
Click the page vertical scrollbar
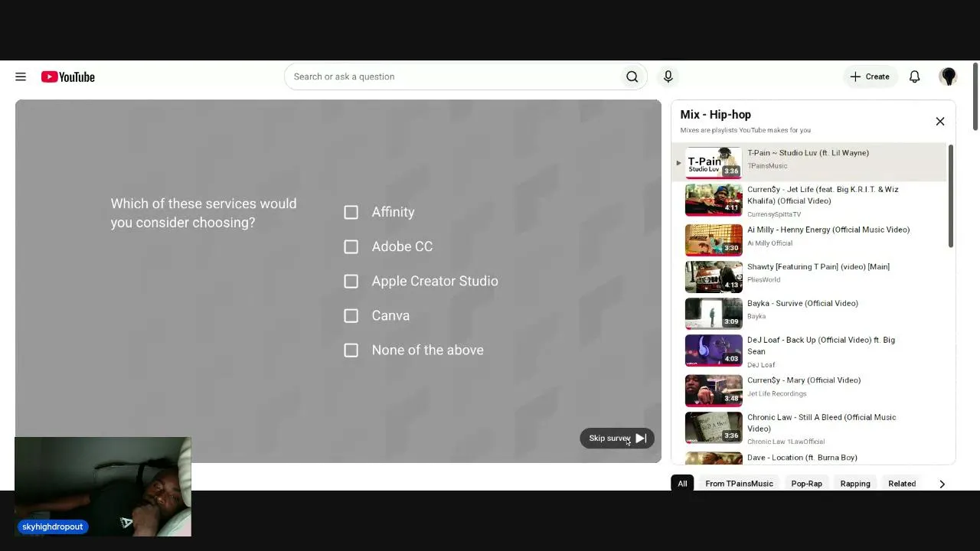click(975, 96)
